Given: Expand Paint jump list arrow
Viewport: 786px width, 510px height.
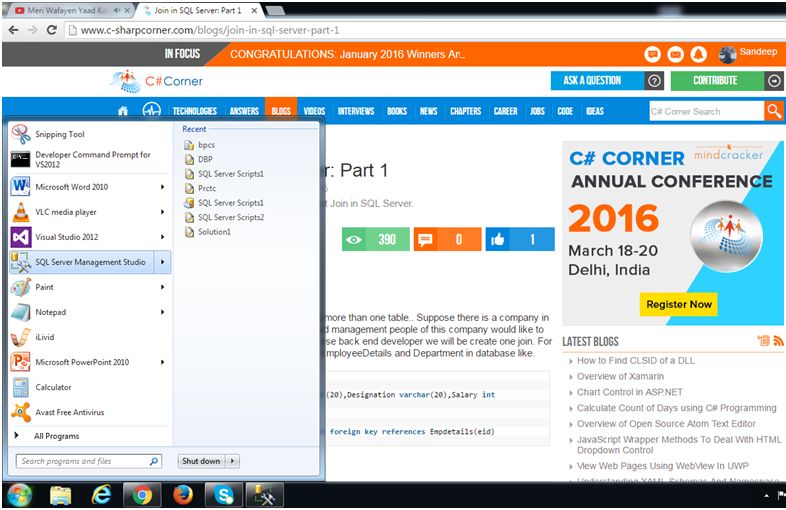Looking at the screenshot, I should pyautogui.click(x=162, y=287).
